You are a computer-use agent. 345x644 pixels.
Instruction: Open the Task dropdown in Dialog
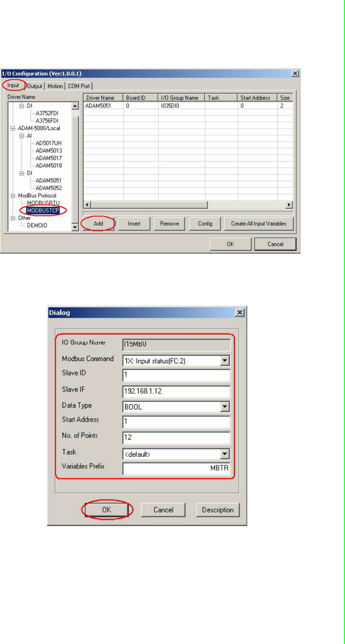click(225, 454)
